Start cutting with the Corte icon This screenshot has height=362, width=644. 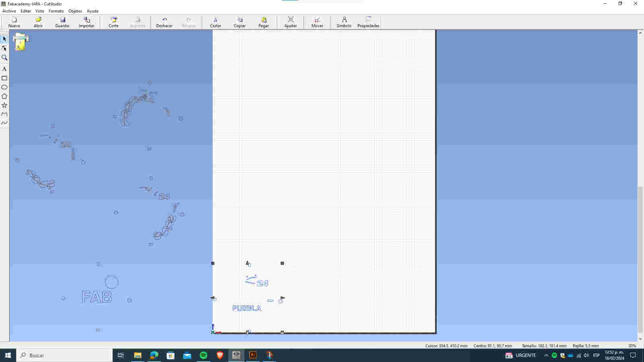pyautogui.click(x=114, y=22)
